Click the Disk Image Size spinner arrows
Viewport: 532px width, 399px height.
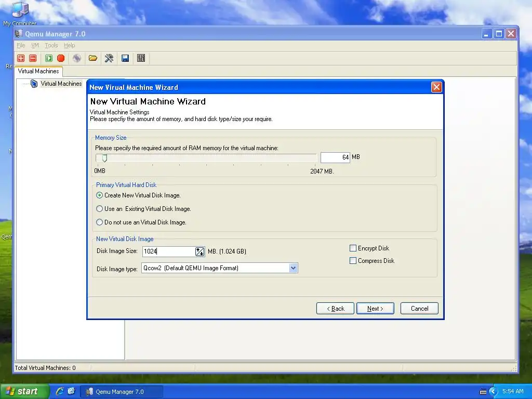pyautogui.click(x=200, y=251)
